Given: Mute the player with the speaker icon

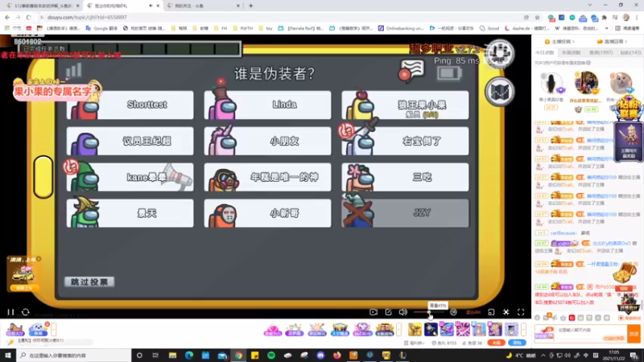Looking at the screenshot, I should [x=403, y=312].
